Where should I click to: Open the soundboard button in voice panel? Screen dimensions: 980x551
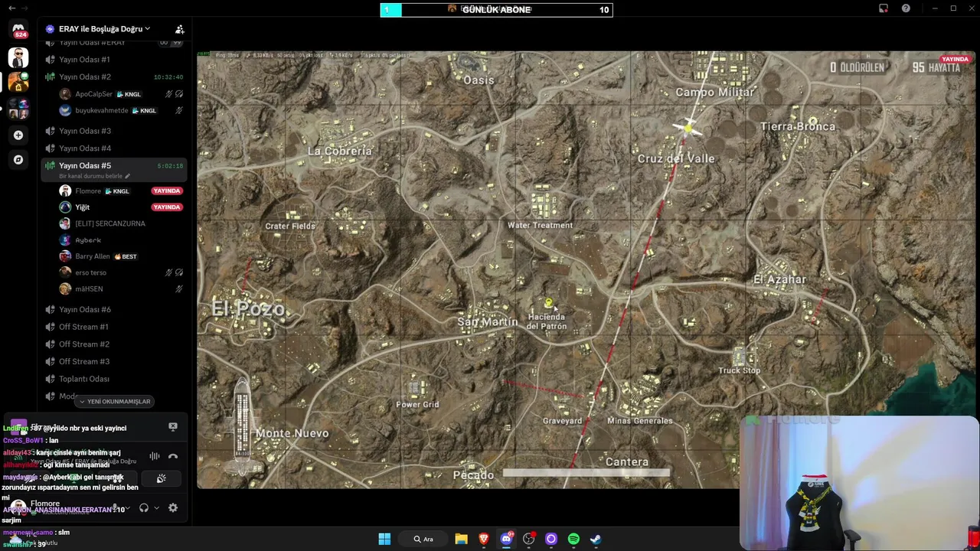pos(161,478)
